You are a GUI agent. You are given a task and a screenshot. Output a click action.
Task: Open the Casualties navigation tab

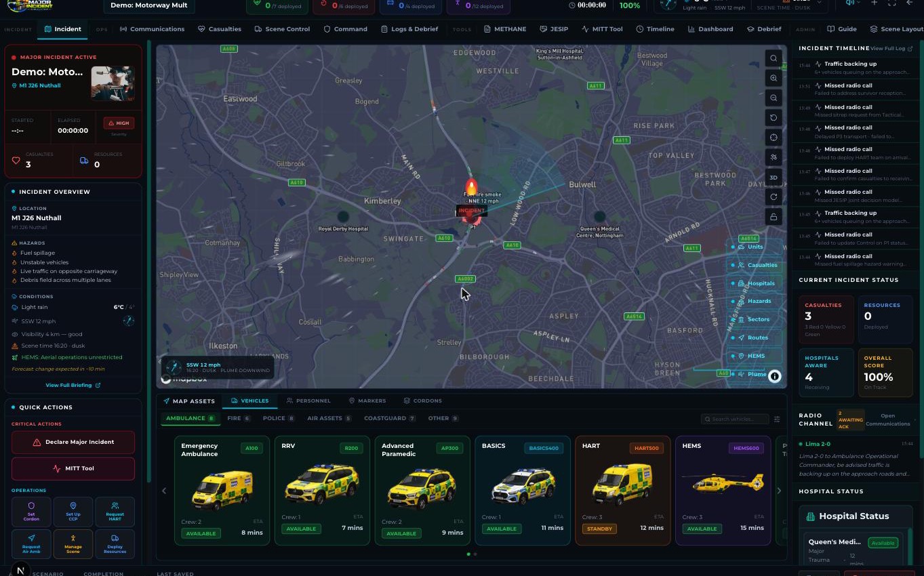point(220,29)
